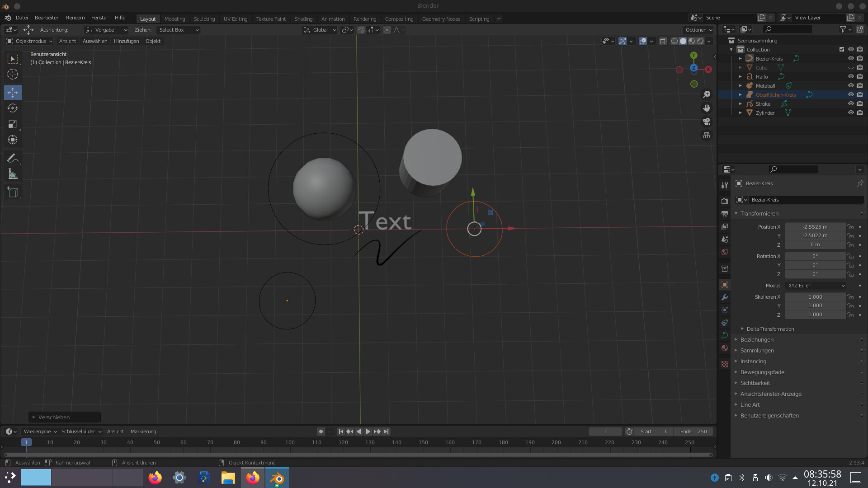Select Oberflächen-Kreis in the outliner
Screen dimensions: 868x488
775,95
